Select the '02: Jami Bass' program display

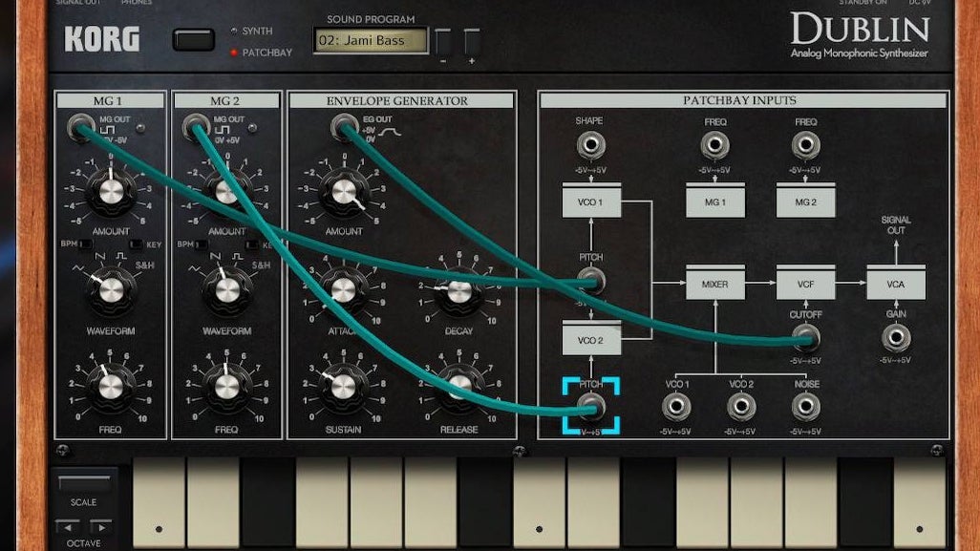pyautogui.click(x=371, y=41)
